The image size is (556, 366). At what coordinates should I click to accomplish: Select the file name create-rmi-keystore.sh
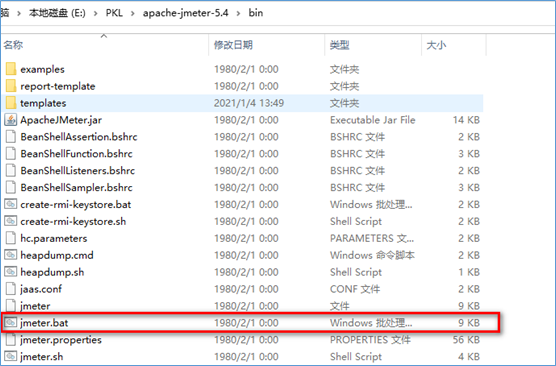pos(73,221)
